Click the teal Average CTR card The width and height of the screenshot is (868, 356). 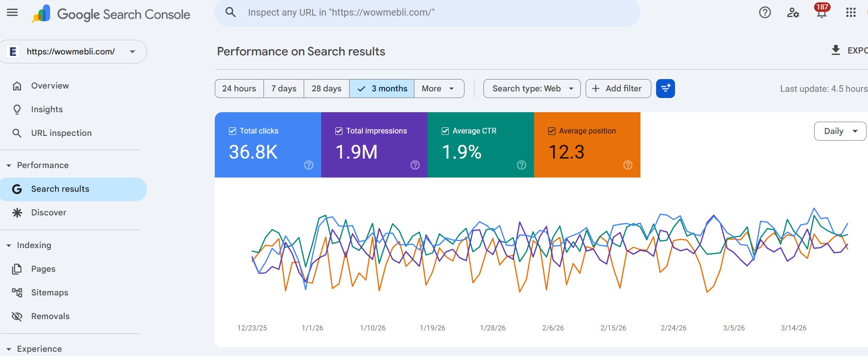point(481,145)
